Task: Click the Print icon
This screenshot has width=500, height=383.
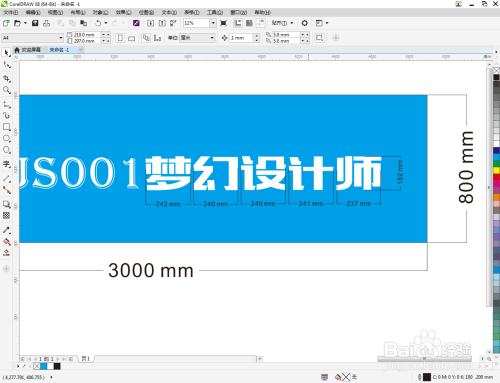Action: click(x=46, y=23)
